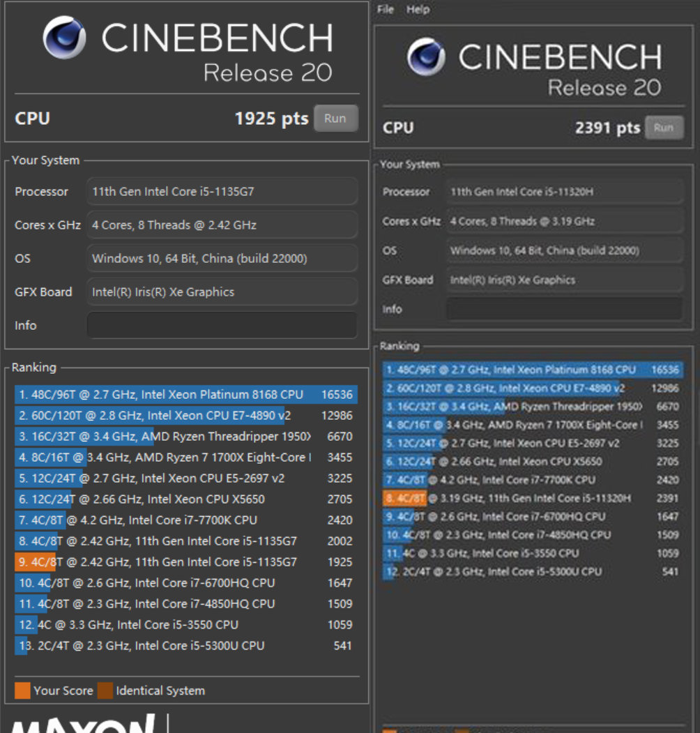Select highlighted i5-11320H ranking row

[531, 498]
